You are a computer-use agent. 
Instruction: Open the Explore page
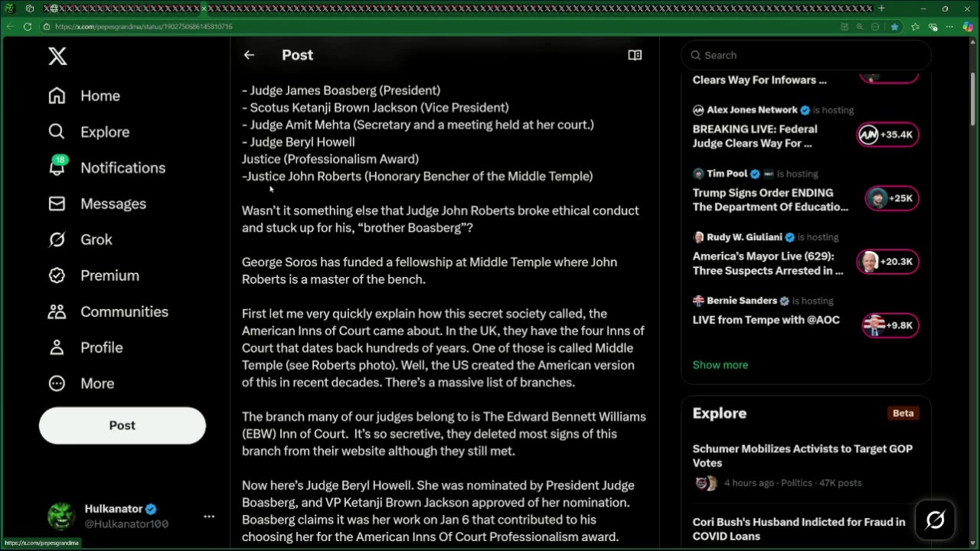click(x=89, y=132)
